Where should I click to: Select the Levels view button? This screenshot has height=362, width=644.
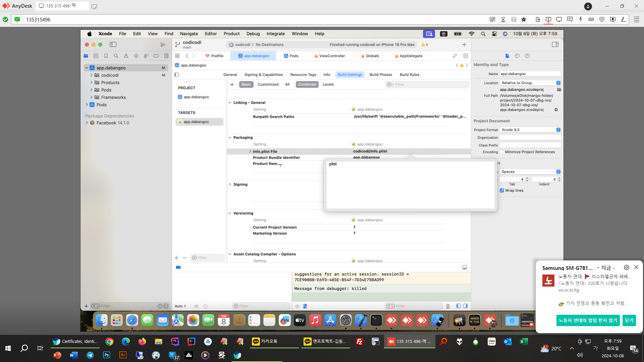(x=328, y=84)
